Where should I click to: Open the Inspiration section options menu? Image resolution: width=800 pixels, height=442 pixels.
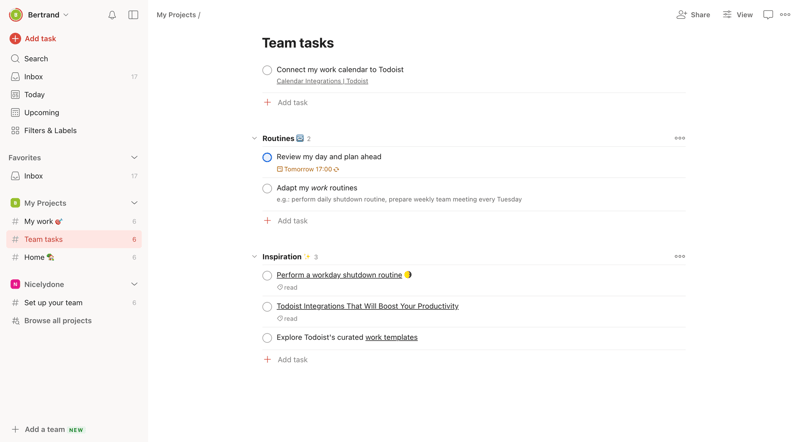pos(680,257)
